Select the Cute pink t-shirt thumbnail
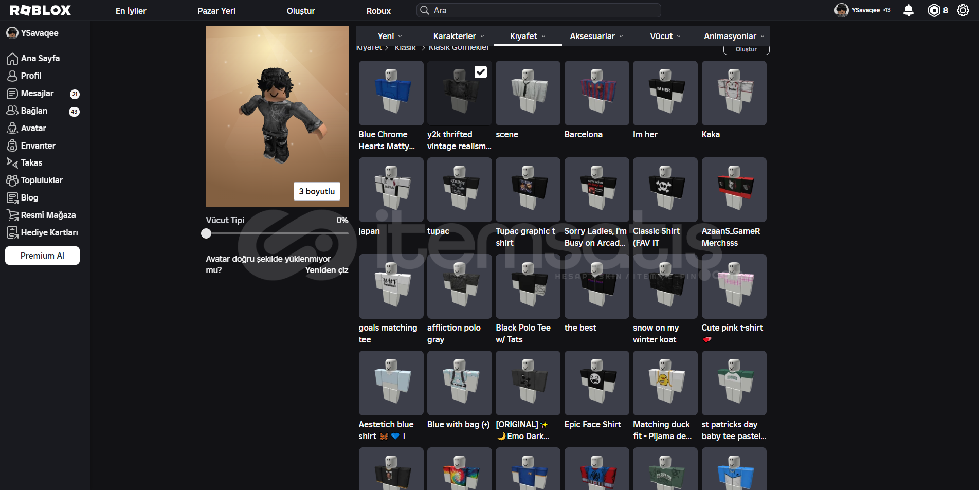980x490 pixels. tap(734, 286)
